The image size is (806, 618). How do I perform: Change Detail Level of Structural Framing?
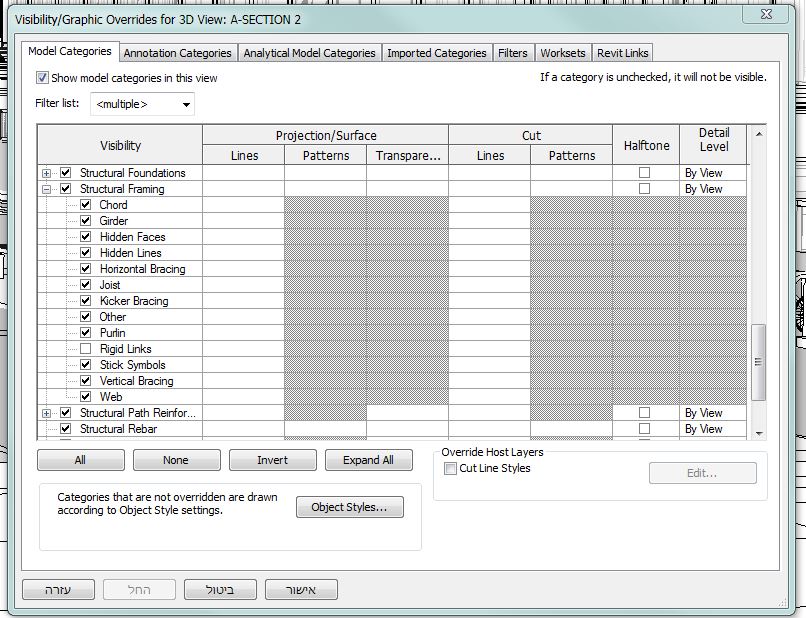pos(713,189)
